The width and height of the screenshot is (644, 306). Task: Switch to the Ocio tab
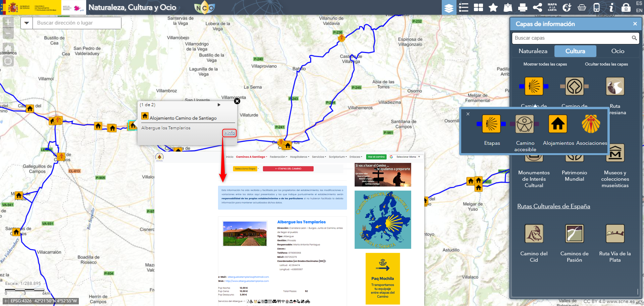(x=618, y=51)
